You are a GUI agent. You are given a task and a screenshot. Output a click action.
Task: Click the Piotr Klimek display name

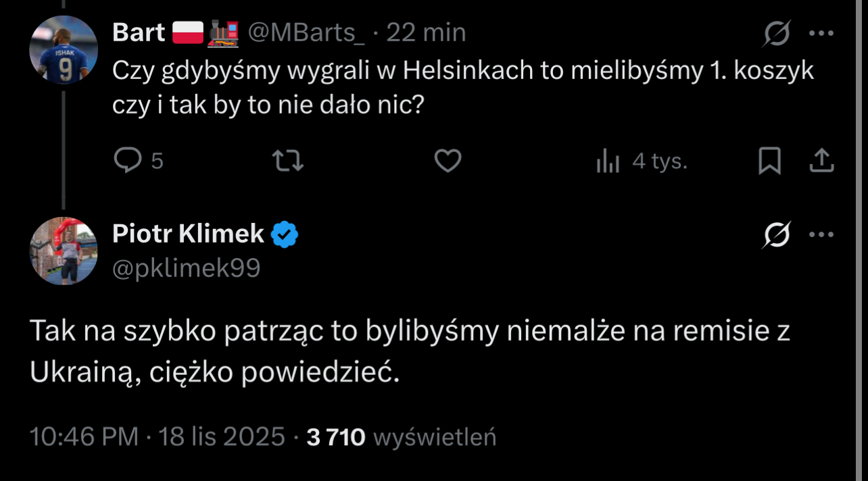(188, 234)
